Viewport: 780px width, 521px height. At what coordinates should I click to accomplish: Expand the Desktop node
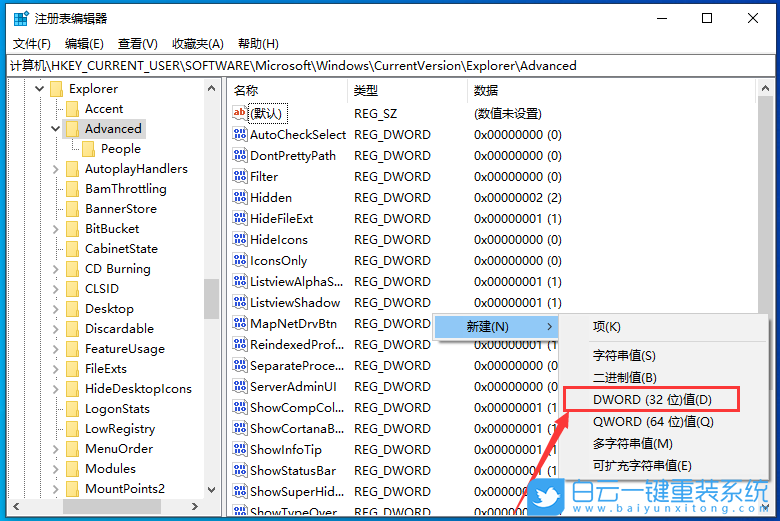(x=55, y=309)
